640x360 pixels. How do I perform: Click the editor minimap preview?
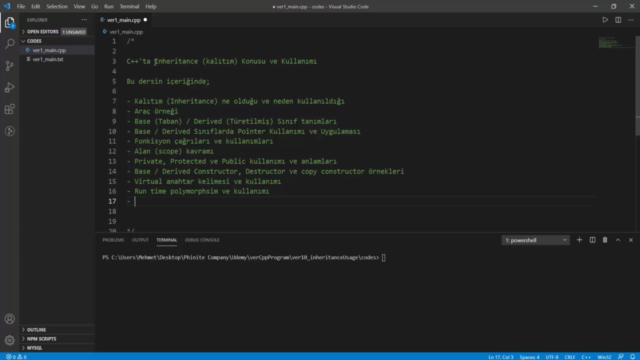click(616, 42)
